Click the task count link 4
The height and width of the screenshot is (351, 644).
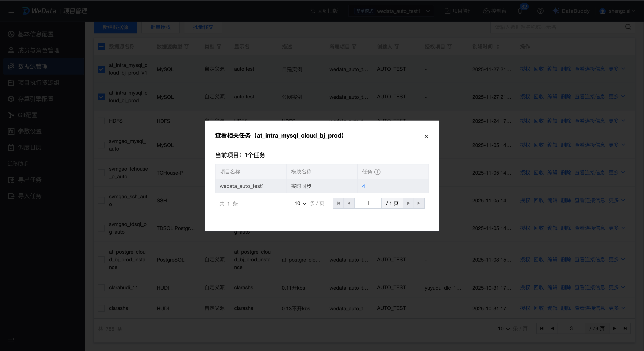(364, 186)
